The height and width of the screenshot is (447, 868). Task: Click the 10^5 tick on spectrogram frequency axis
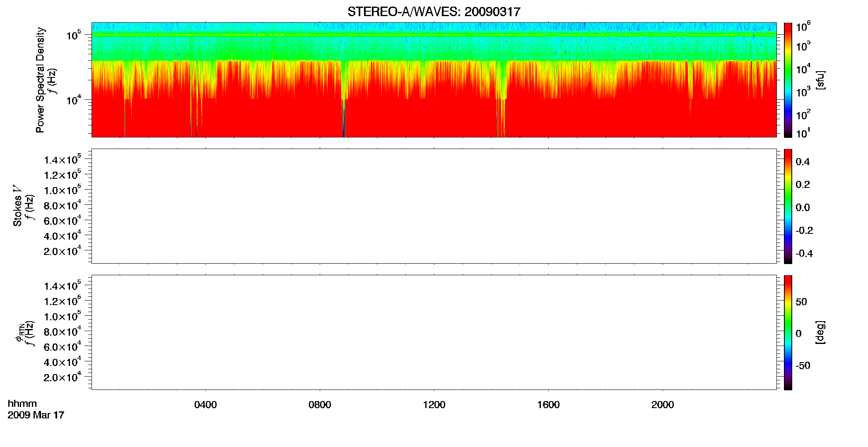coord(73,35)
